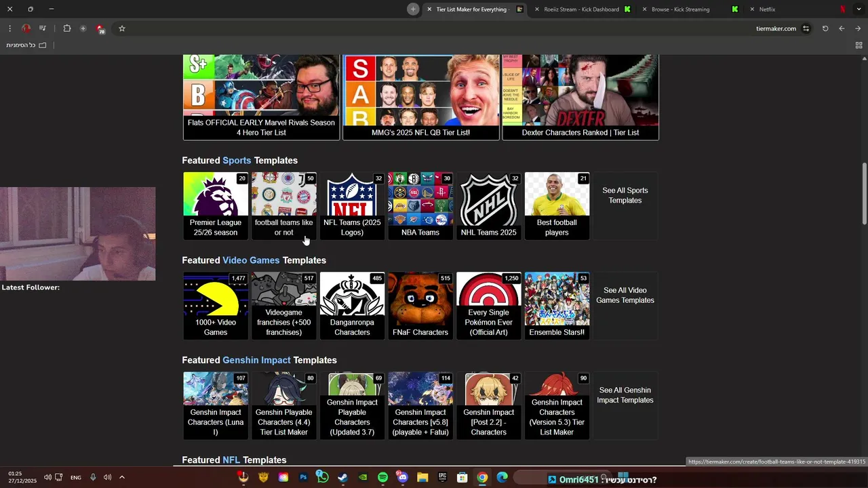Screen dimensions: 868x488
Task: Open Photoshop from the taskbar
Action: (303, 477)
